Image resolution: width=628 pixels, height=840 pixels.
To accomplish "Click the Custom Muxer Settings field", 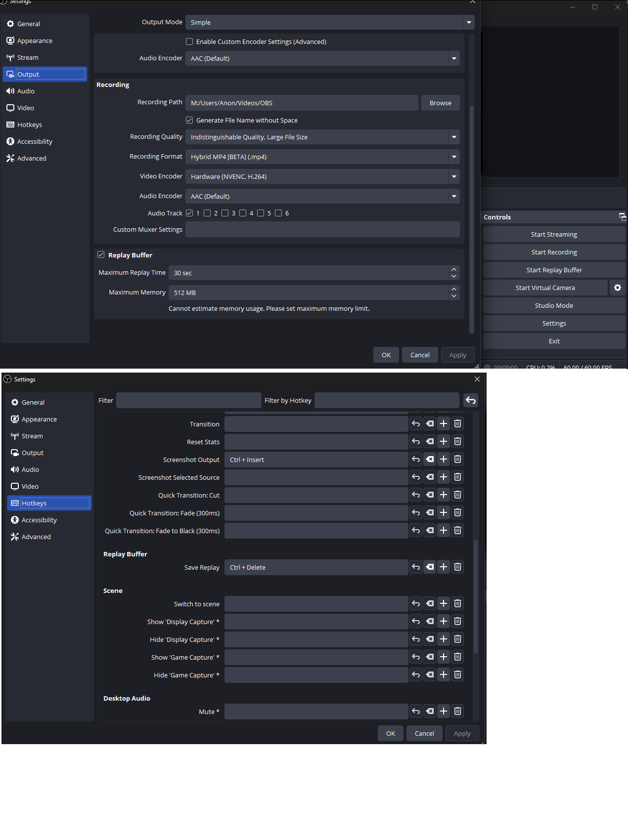I will 322,229.
